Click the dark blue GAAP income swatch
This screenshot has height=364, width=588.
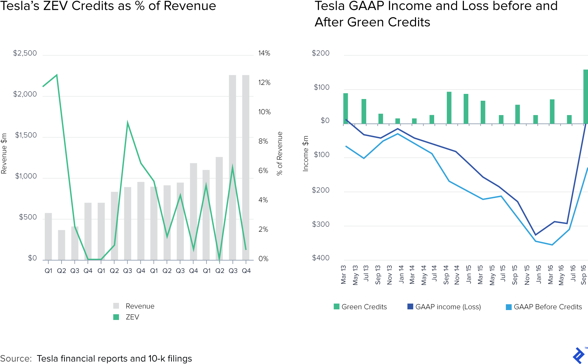[410, 306]
